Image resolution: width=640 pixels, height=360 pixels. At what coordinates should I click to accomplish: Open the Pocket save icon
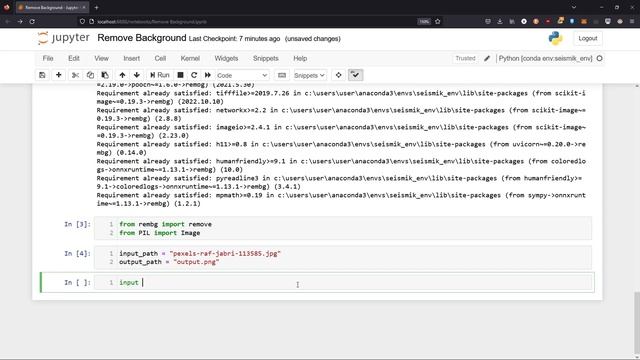pyautogui.click(x=487, y=21)
